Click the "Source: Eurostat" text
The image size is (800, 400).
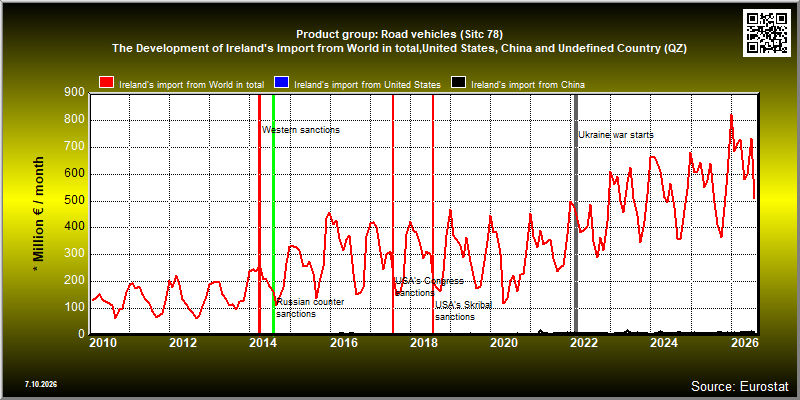740,385
